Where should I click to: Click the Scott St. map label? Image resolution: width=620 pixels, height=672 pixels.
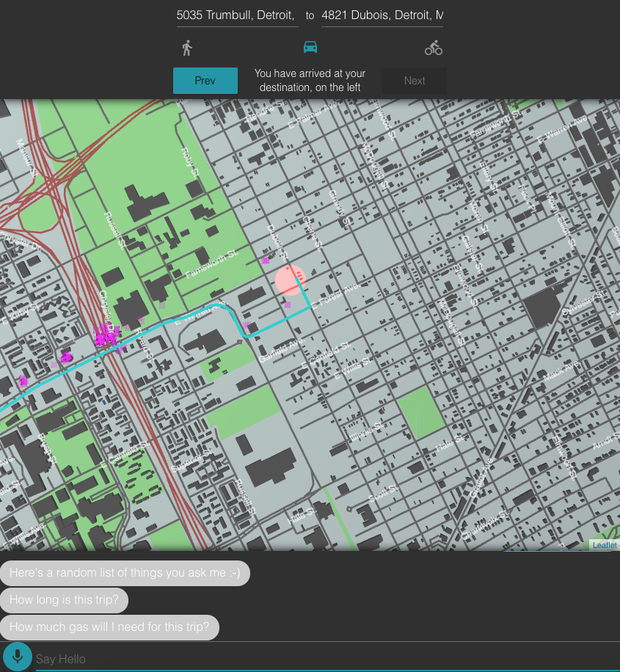point(383,493)
